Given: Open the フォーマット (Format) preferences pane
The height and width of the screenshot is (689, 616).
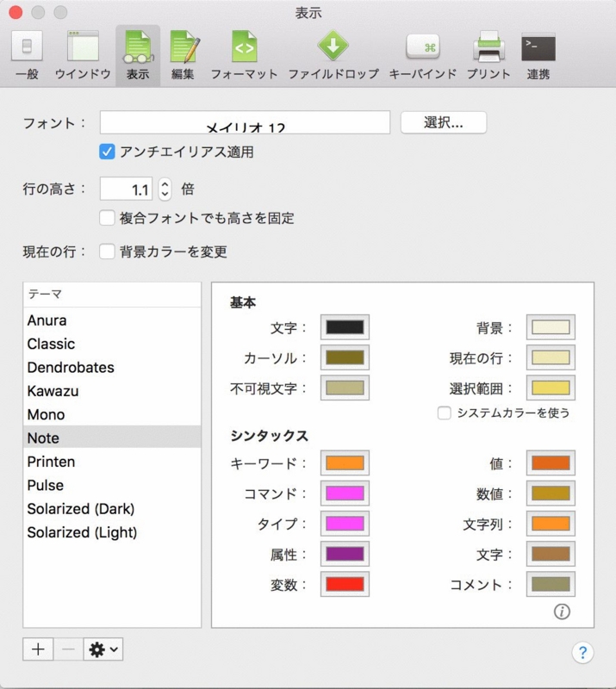Looking at the screenshot, I should tap(244, 55).
